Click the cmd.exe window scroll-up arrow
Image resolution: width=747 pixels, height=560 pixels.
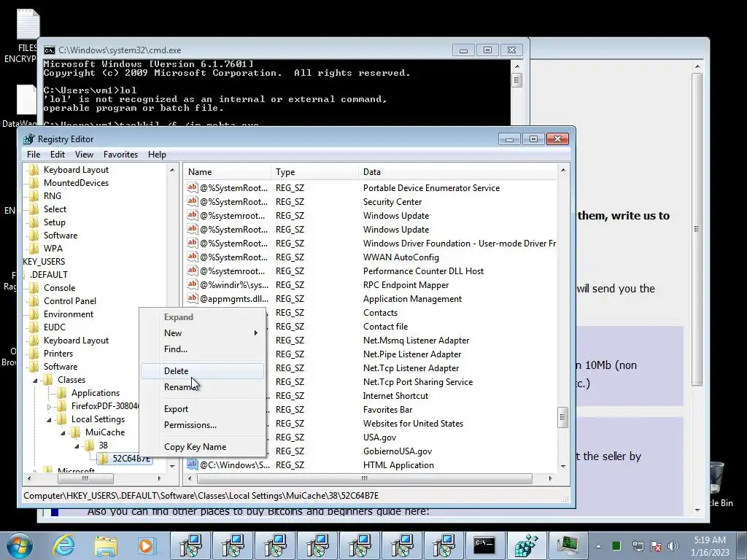click(x=517, y=65)
